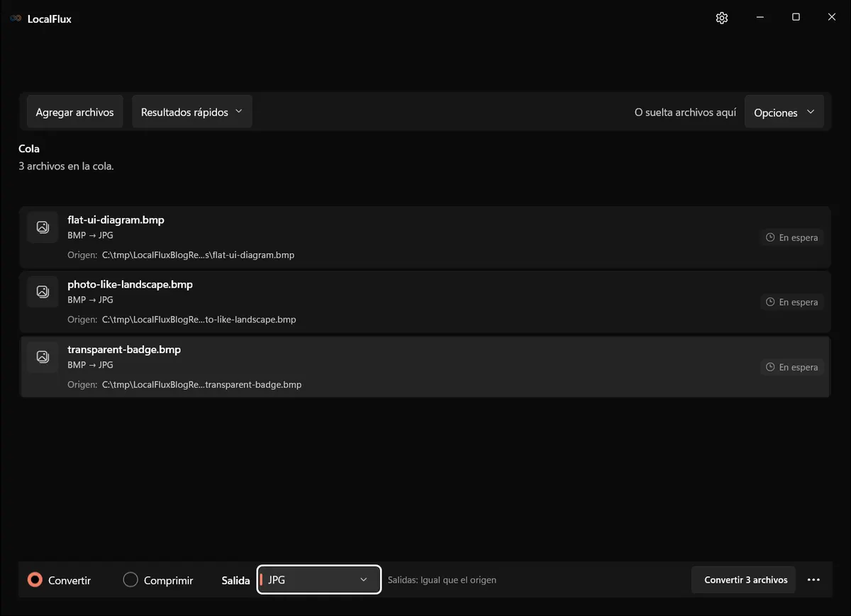Click the image icon for photo-like-landscape.bmp
This screenshot has width=851, height=616.
pos(43,291)
